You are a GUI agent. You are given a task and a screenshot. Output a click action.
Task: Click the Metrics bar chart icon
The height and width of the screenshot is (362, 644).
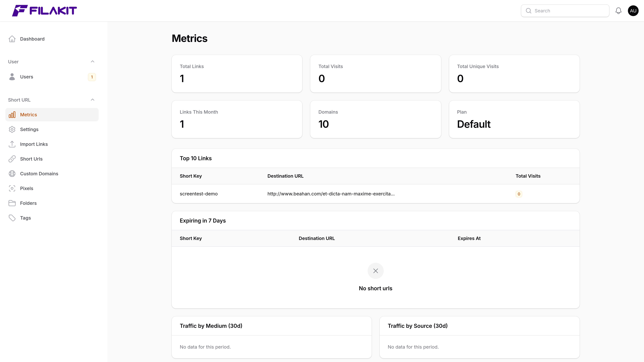coord(12,115)
